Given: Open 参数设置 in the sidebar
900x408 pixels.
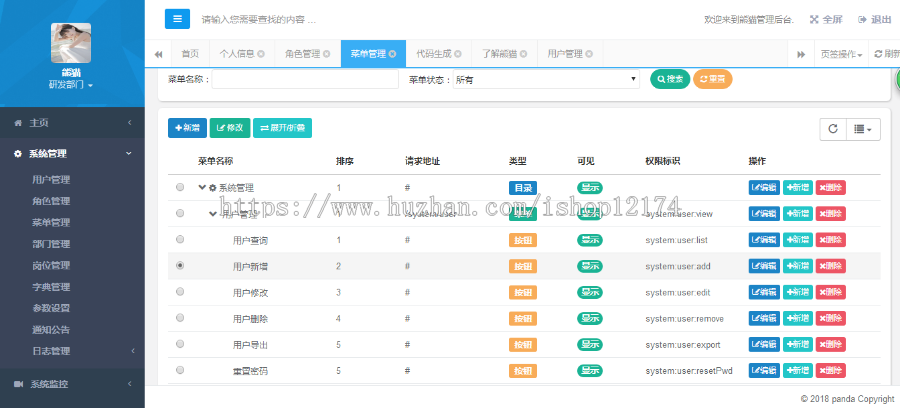Looking at the screenshot, I should 51,308.
